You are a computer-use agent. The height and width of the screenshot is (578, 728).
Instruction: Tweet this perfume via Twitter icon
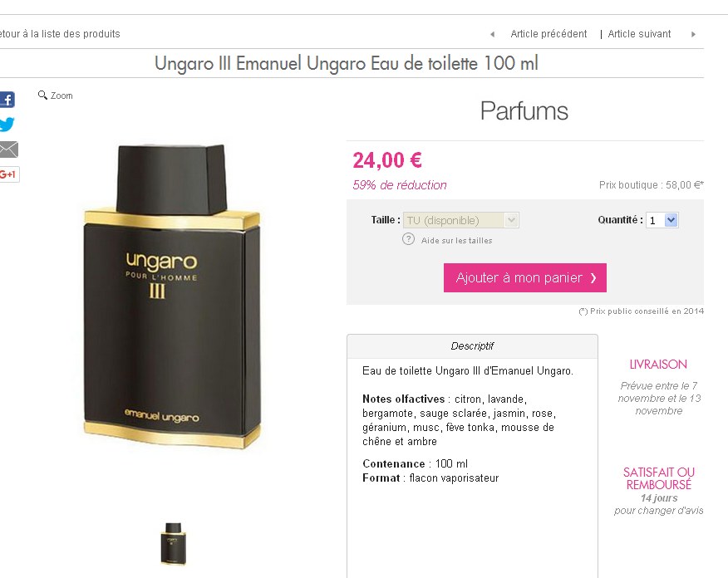7,125
